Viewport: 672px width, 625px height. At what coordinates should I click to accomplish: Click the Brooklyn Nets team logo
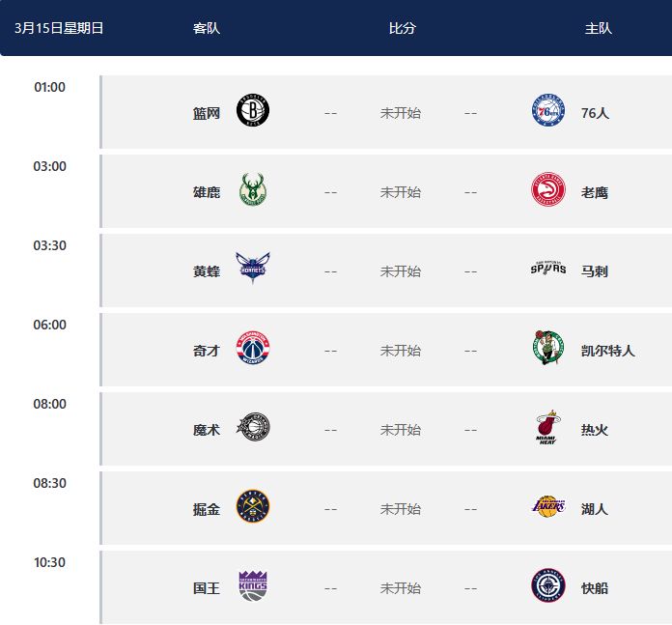(x=253, y=110)
